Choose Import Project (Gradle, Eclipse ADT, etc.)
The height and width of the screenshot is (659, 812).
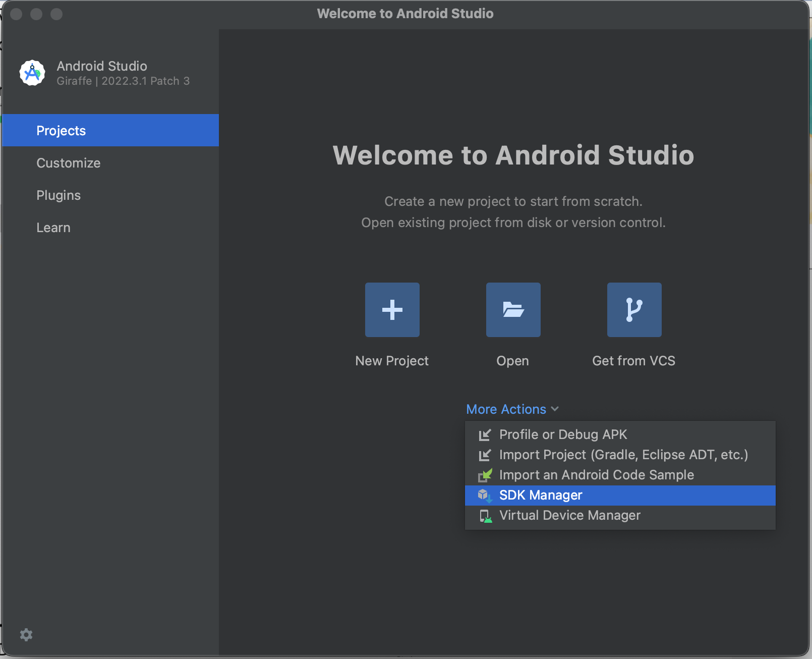(x=620, y=455)
